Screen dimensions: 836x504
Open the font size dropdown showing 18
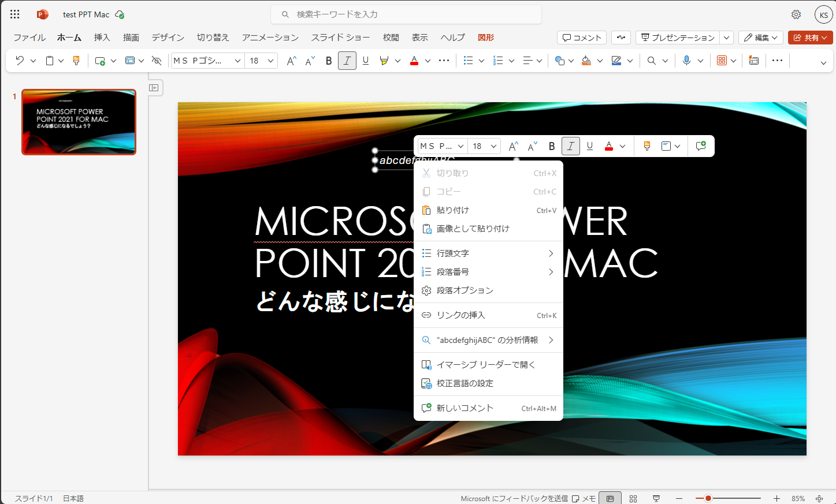261,60
